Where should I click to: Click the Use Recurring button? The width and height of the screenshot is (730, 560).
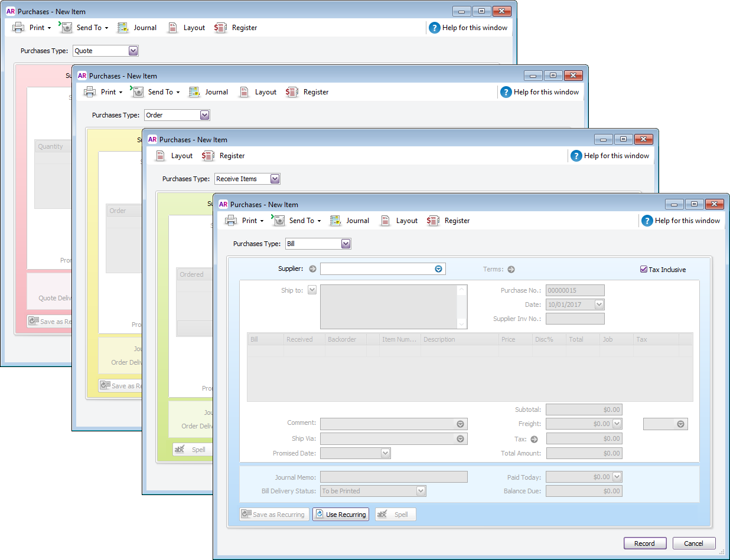[341, 515]
